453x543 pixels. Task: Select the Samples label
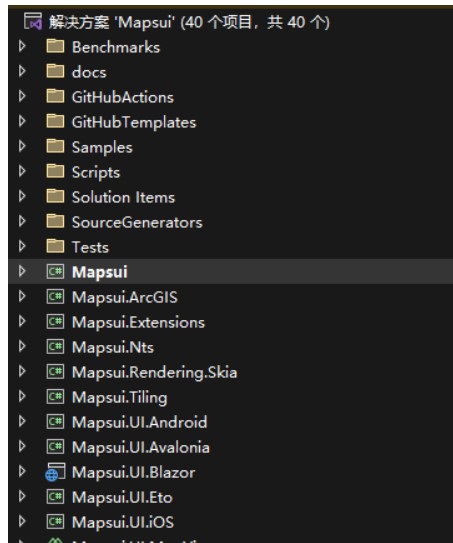coord(102,148)
